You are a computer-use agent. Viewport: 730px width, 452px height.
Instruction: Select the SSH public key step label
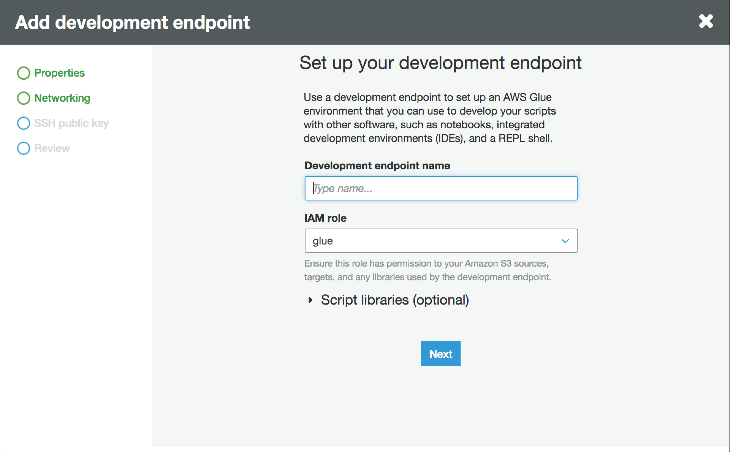(71, 123)
